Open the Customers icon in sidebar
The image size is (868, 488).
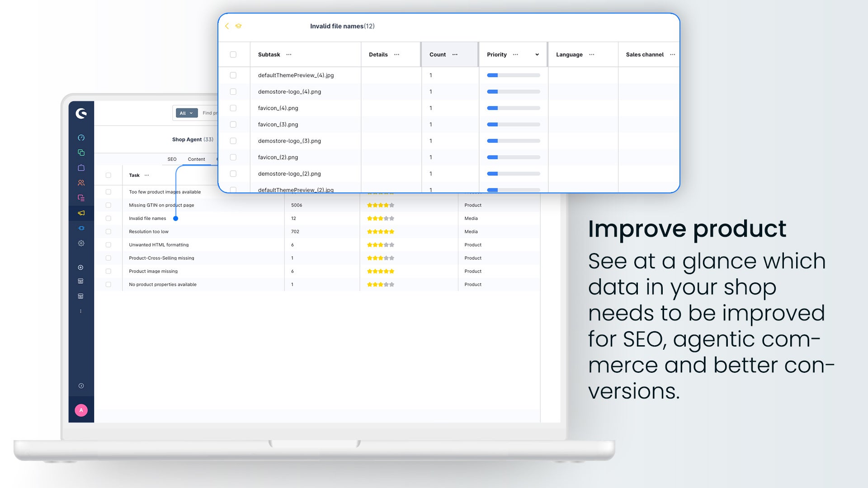click(81, 183)
